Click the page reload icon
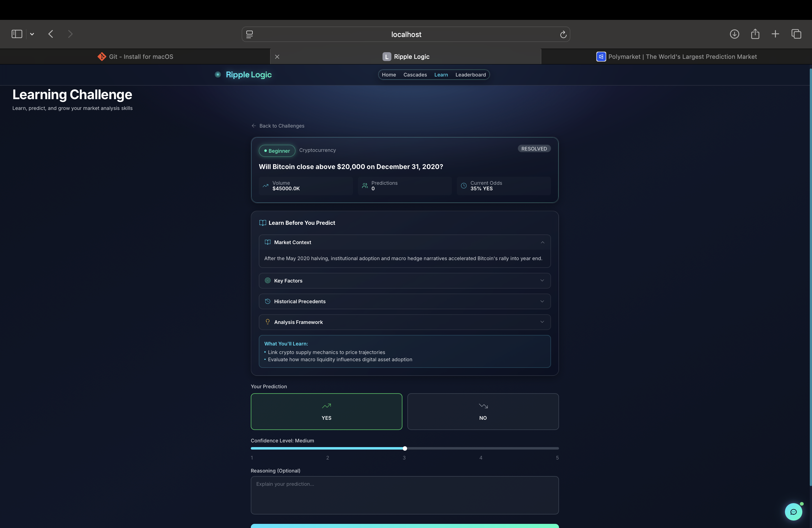Image resolution: width=812 pixels, height=528 pixels. pyautogui.click(x=563, y=35)
